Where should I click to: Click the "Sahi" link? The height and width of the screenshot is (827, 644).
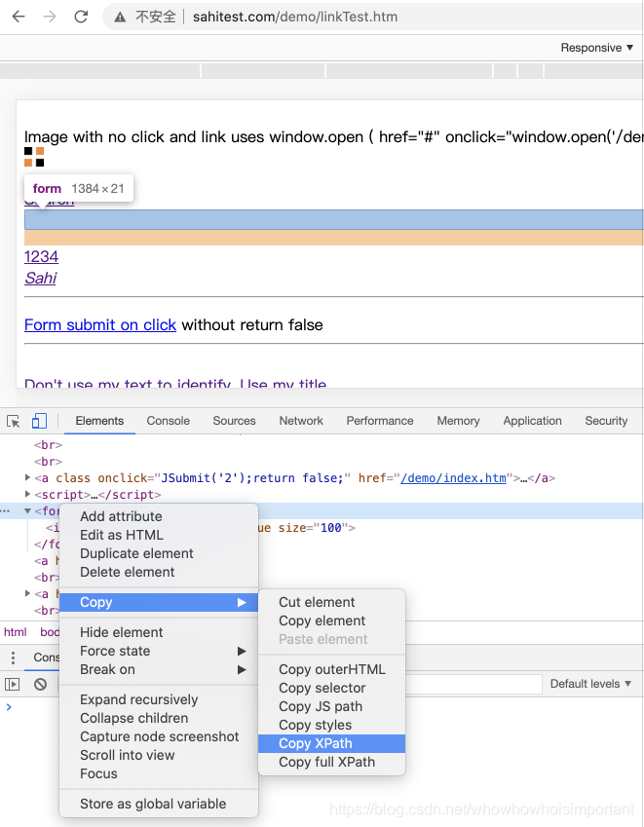pyautogui.click(x=40, y=279)
